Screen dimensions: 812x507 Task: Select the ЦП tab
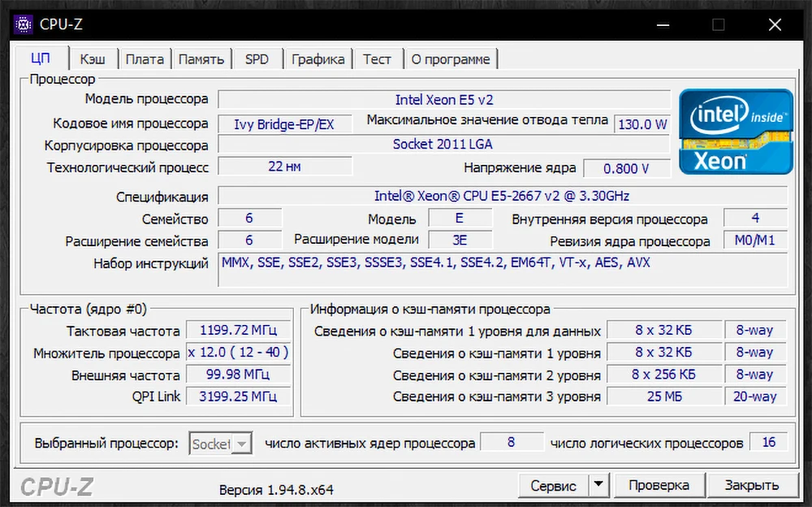click(42, 58)
